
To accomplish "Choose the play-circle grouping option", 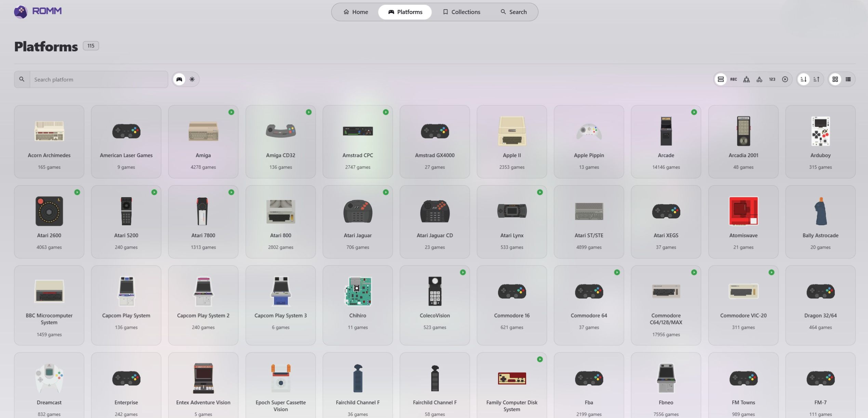I will 785,79.
